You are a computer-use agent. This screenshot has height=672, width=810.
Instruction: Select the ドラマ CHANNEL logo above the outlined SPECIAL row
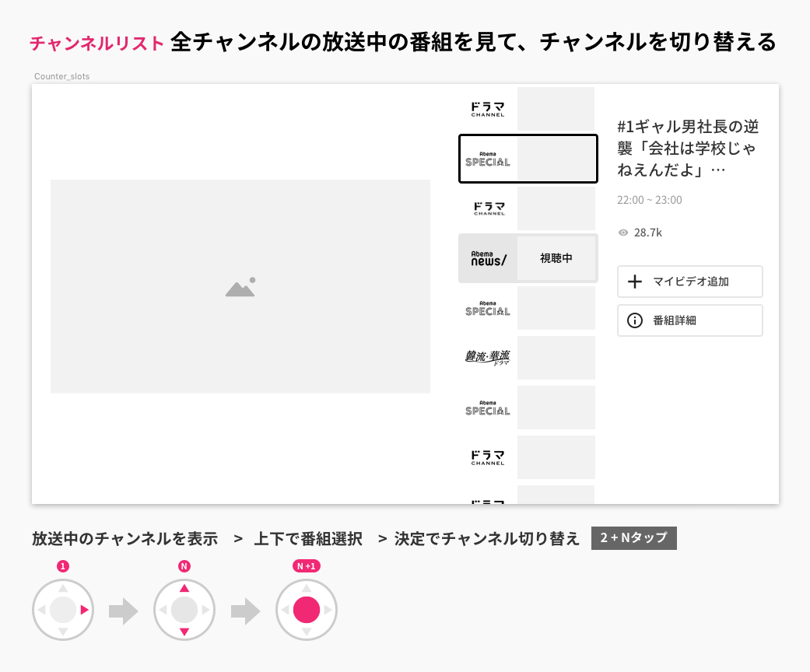click(x=487, y=109)
